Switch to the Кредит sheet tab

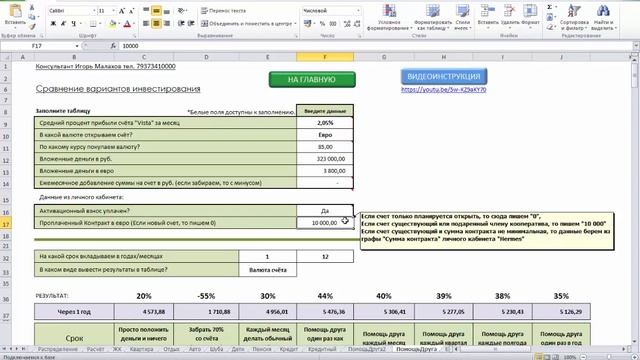(289, 349)
